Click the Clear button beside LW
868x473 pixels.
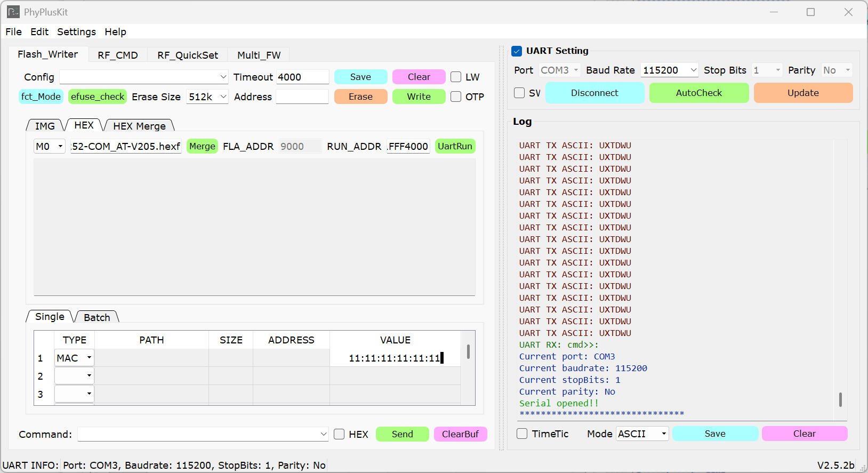[419, 77]
